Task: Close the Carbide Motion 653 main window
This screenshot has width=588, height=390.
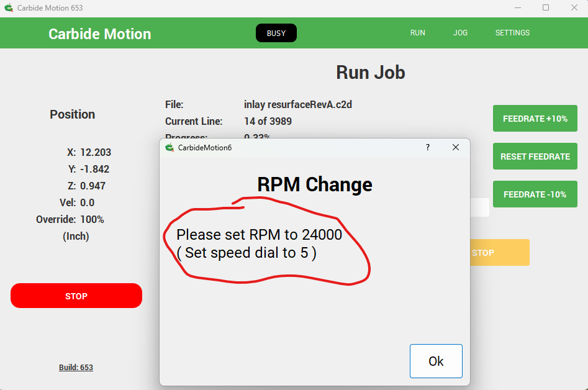Action: [574, 8]
